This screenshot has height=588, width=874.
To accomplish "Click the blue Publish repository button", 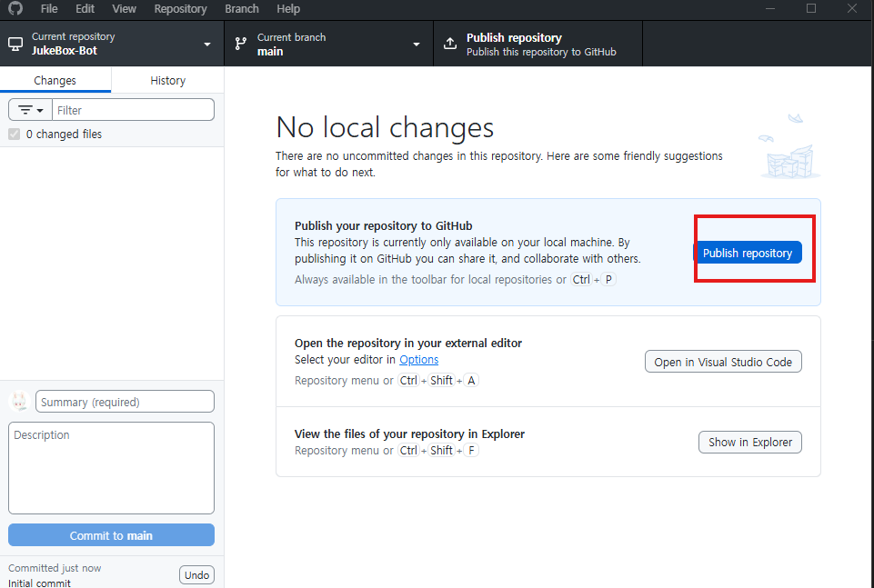I will pyautogui.click(x=748, y=253).
